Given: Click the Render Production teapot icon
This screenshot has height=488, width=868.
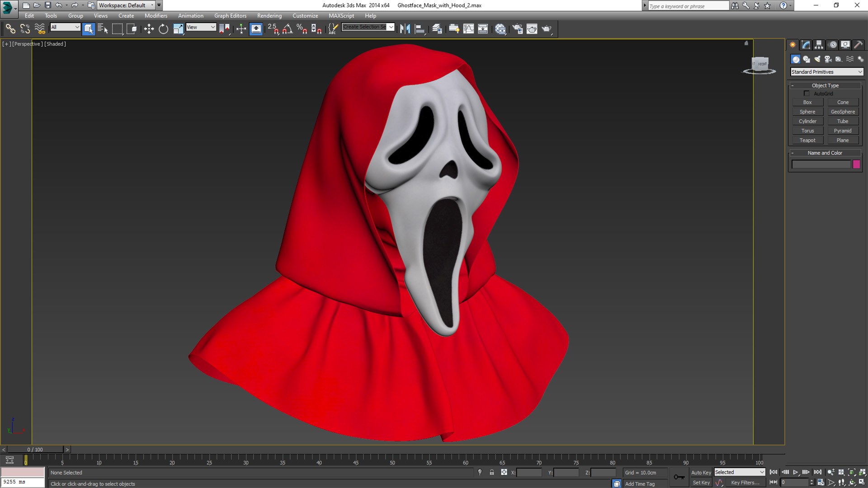Looking at the screenshot, I should [547, 29].
